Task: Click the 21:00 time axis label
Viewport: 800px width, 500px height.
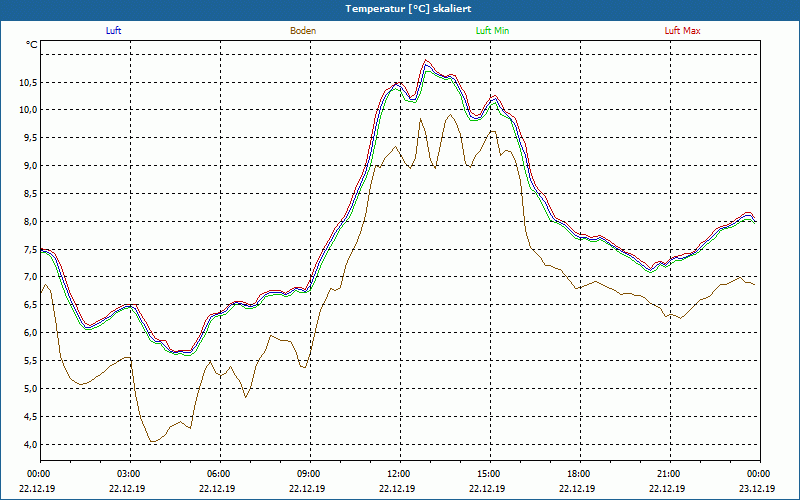Action: coord(670,474)
